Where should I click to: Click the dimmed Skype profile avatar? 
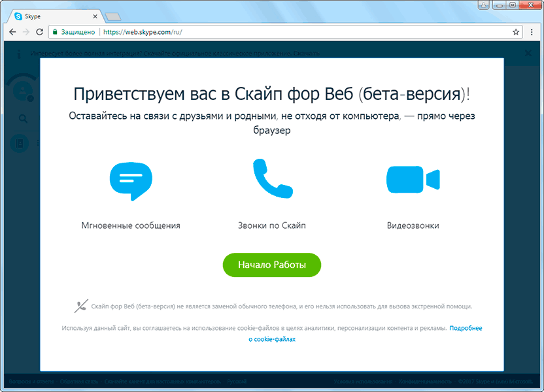pos(22,91)
